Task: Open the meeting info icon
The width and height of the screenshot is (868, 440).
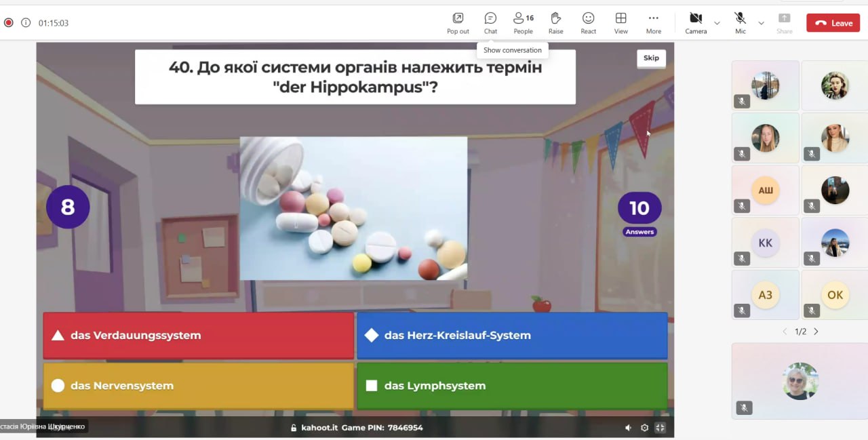Action: 26,22
